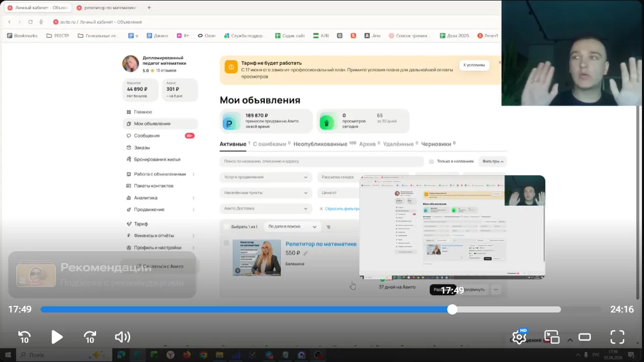Click Сбросить фильтры link

(x=339, y=208)
